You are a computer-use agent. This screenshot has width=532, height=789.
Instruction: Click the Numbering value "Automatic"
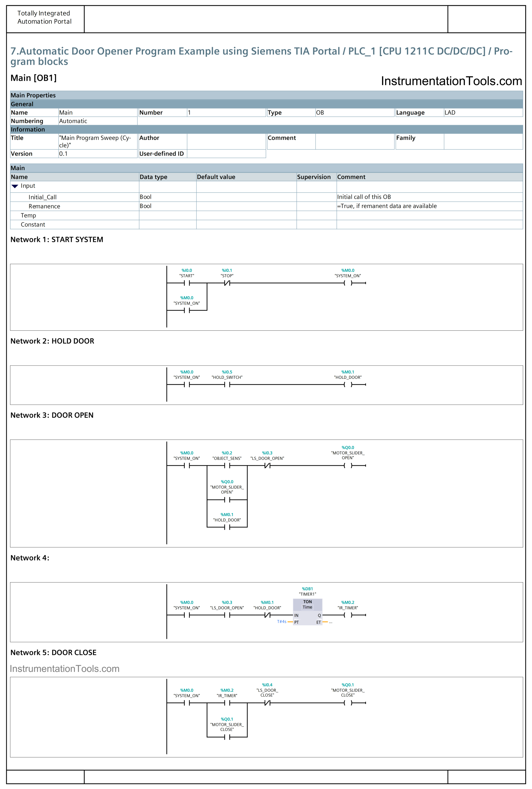(x=73, y=121)
